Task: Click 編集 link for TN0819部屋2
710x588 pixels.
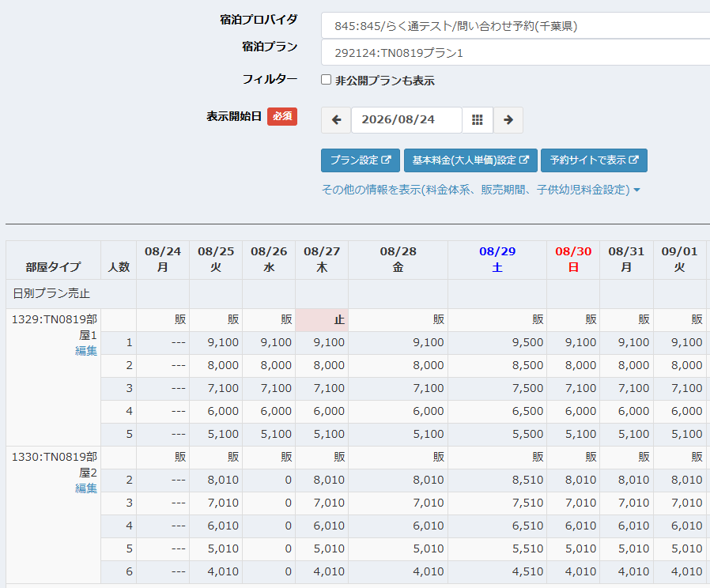Action: coord(86,488)
